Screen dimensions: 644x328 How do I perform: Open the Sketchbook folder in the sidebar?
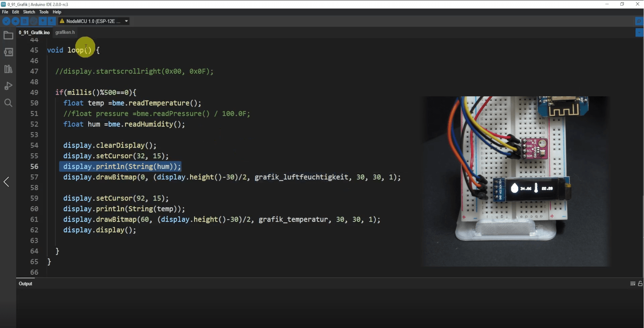pos(8,35)
